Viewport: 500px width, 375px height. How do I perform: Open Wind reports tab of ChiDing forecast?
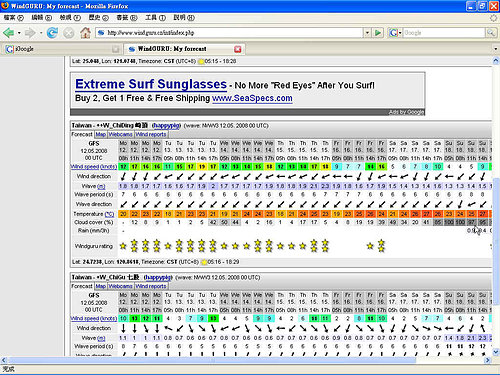(151, 134)
